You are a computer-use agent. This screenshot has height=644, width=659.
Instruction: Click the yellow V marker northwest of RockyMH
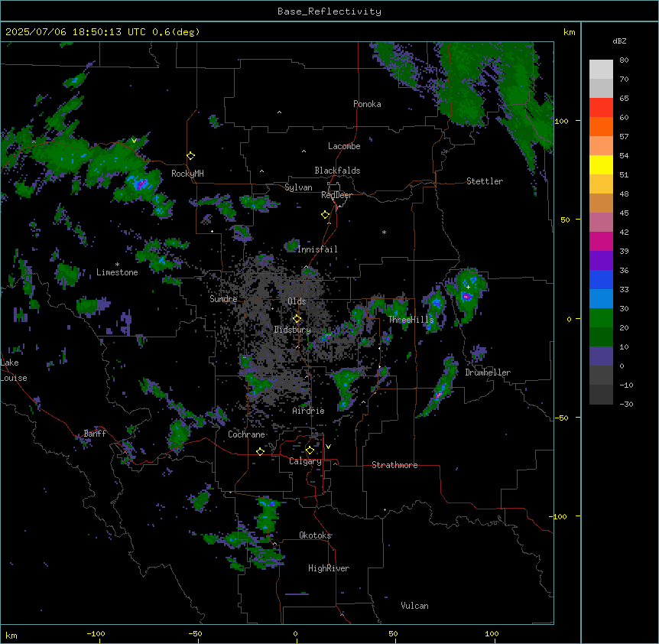tap(134, 141)
